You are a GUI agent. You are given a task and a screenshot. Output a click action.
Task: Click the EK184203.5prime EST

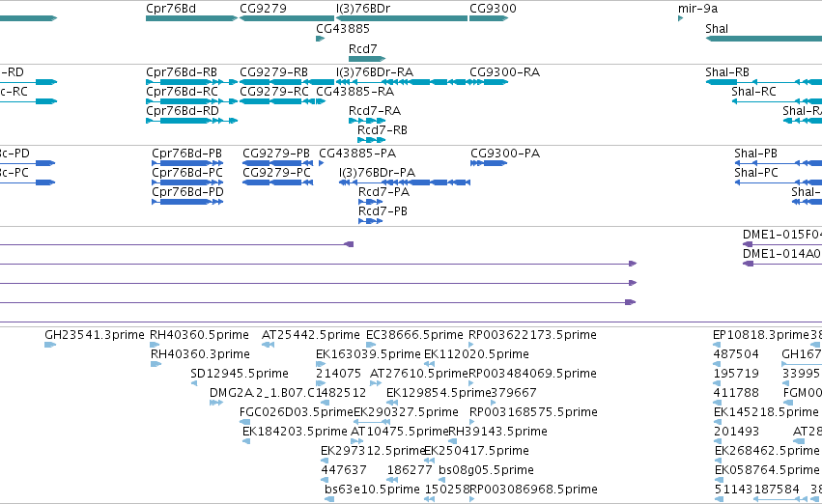pyautogui.click(x=246, y=441)
